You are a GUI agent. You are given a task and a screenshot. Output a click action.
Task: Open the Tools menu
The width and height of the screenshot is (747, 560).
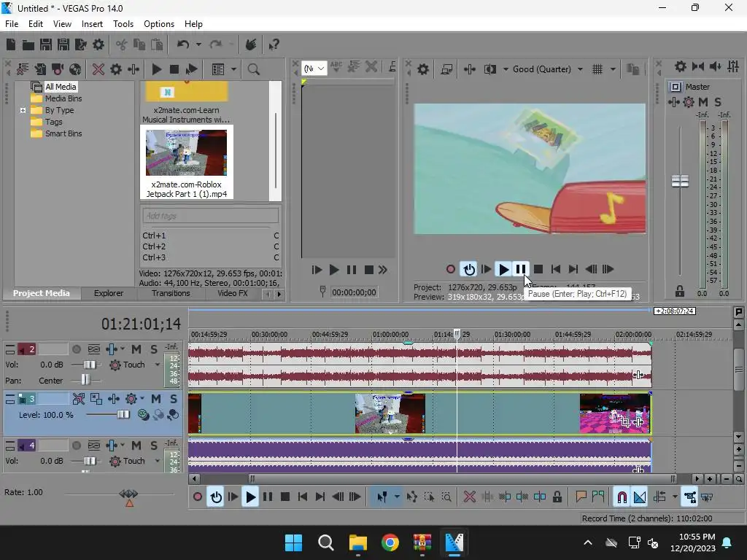pyautogui.click(x=123, y=24)
